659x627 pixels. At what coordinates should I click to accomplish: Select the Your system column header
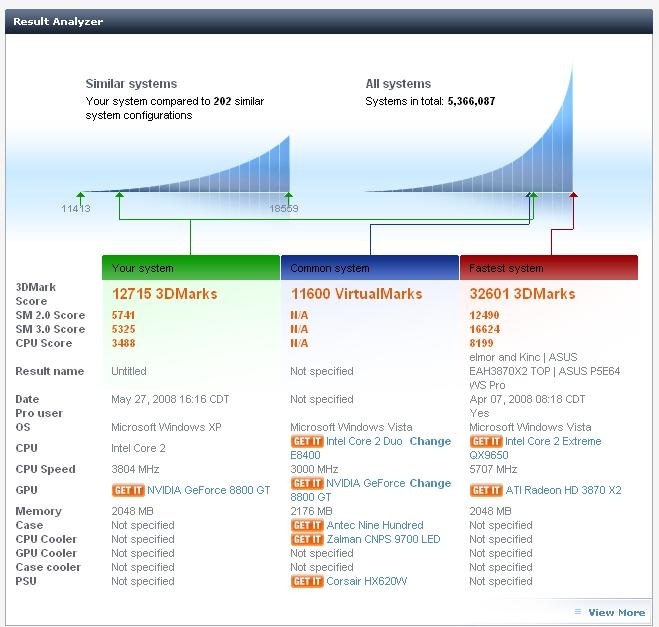pyautogui.click(x=191, y=268)
